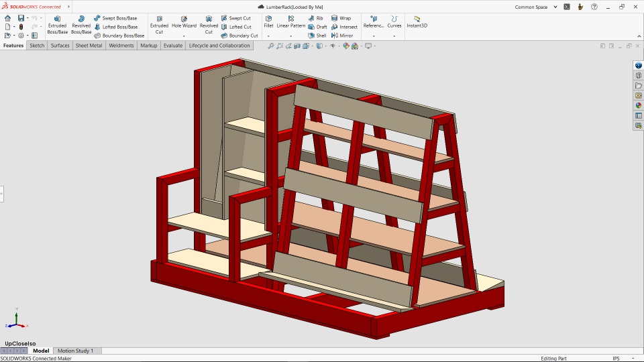Image resolution: width=644 pixels, height=362 pixels.
Task: Select the Rib tool
Action: [x=315, y=18]
